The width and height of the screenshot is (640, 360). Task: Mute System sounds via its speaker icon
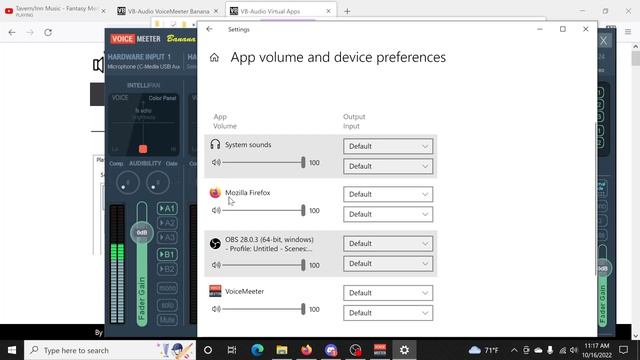(x=216, y=162)
